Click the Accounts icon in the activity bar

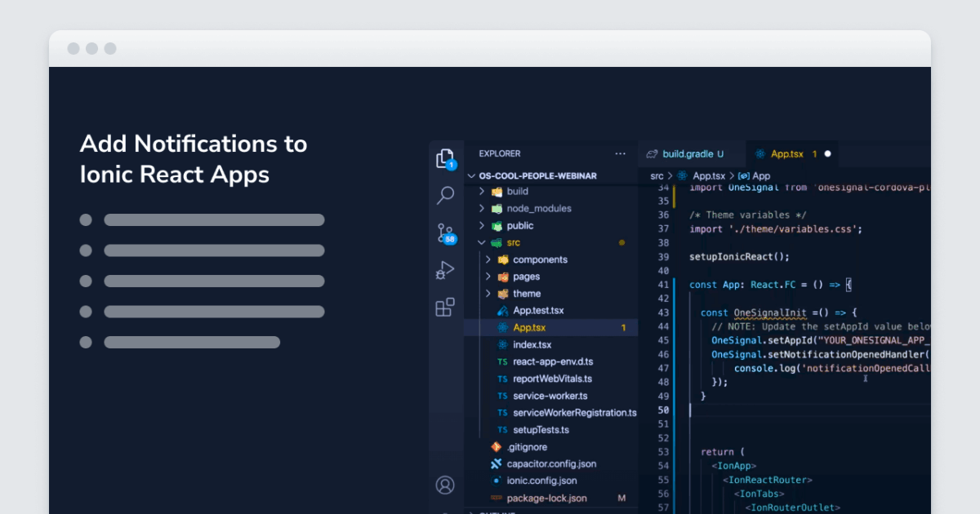coord(446,485)
